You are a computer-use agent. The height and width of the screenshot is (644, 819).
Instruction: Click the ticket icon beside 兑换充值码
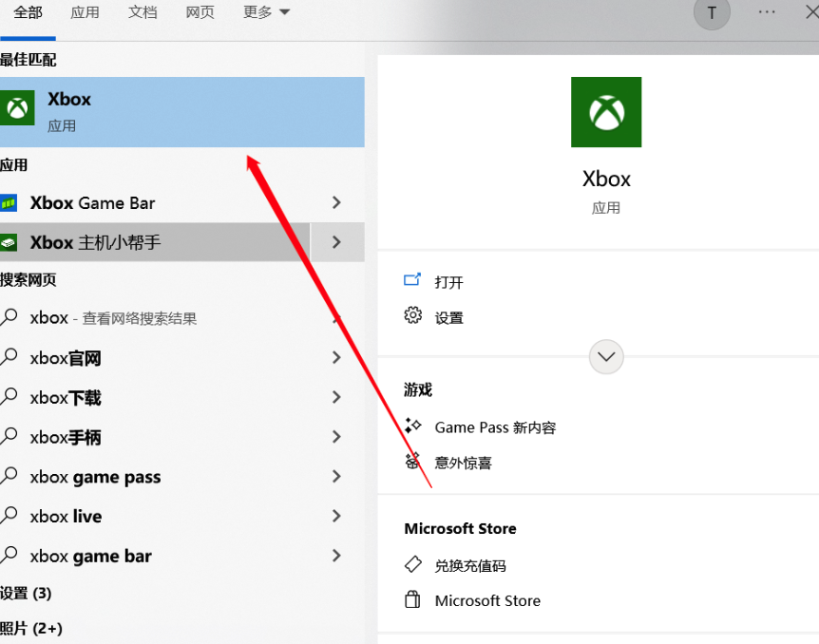point(412,564)
